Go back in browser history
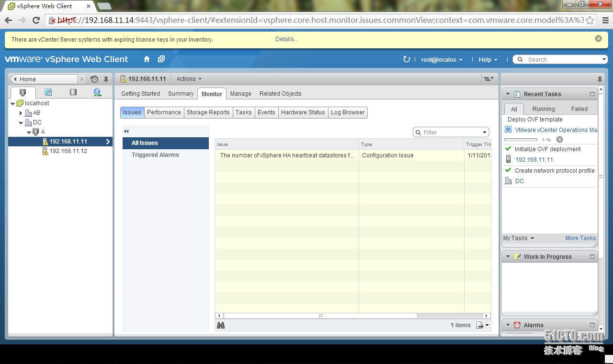613x364 pixels. point(8,20)
